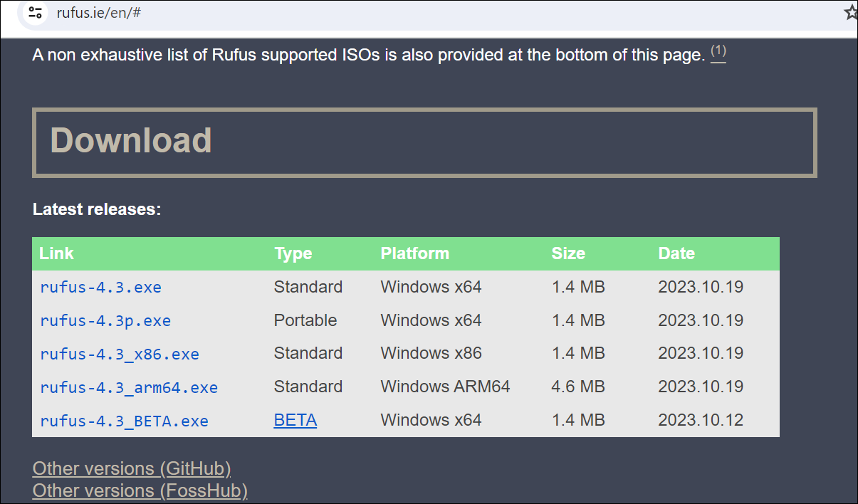Click Standard type in rufus-4.3_x86.exe row
The height and width of the screenshot is (504, 858).
pos(308,353)
